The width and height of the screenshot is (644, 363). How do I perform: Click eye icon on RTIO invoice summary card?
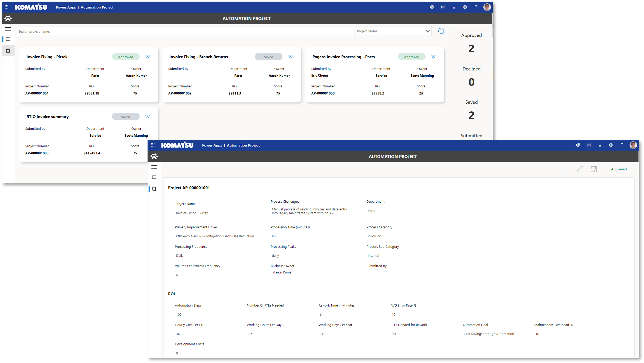[x=147, y=117]
